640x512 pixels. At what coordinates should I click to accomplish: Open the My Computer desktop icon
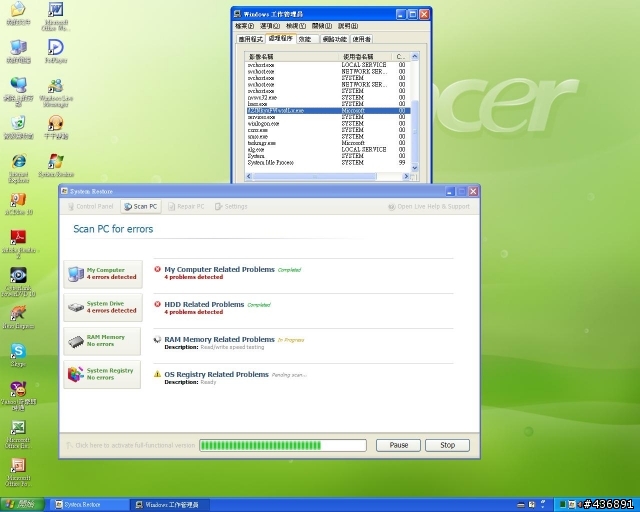pos(18,51)
